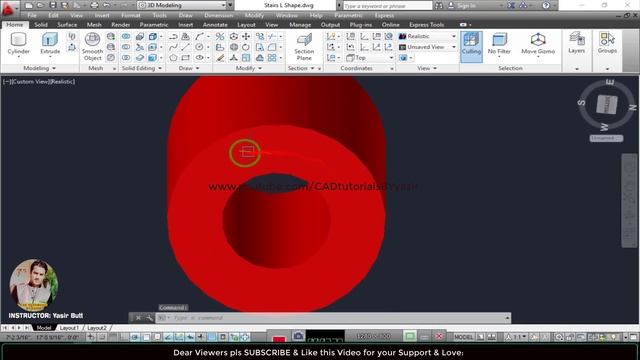Click the Undo arrow in quick access toolbar

click(106, 5)
